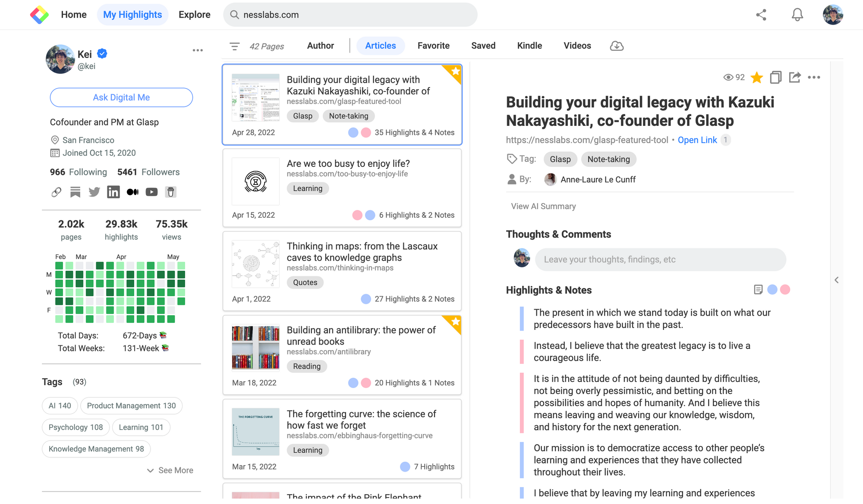Viewport: 863px width, 504px height.
Task: Click the YouTube icon in the sidebar
Action: click(x=151, y=192)
